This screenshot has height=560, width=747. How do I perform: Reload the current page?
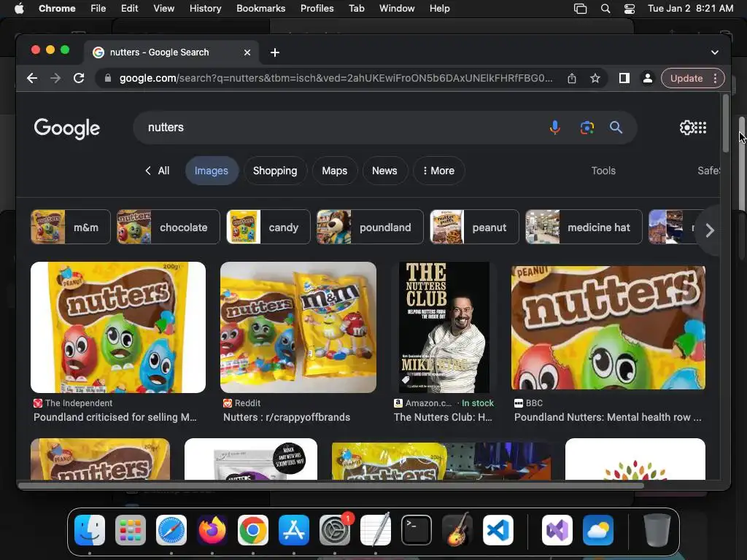click(x=79, y=78)
